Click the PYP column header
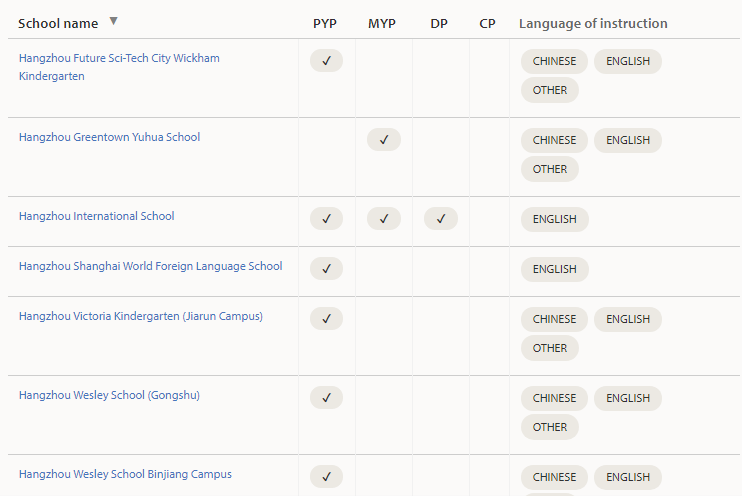The height and width of the screenshot is (496, 742). [325, 24]
